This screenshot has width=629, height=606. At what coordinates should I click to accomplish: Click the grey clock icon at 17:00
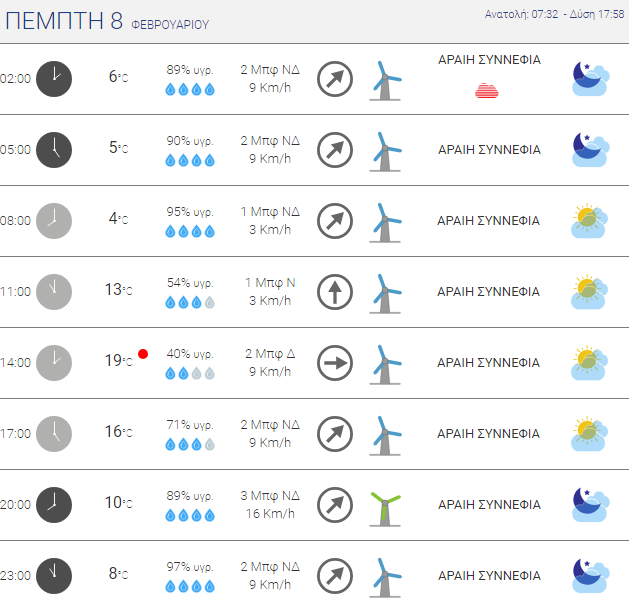[54, 434]
